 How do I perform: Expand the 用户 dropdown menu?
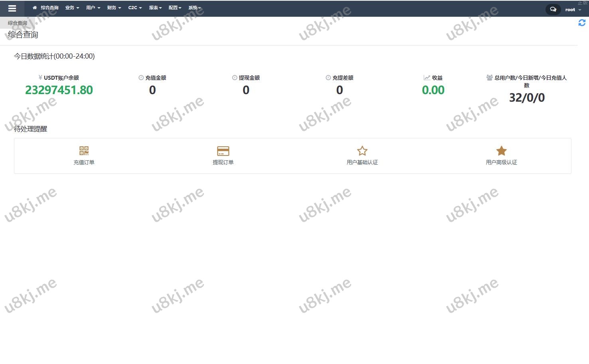pyautogui.click(x=93, y=8)
